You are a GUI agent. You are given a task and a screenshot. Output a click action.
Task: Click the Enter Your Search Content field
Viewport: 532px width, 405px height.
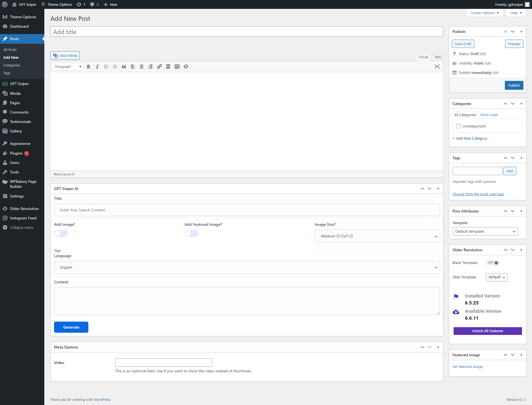point(247,210)
